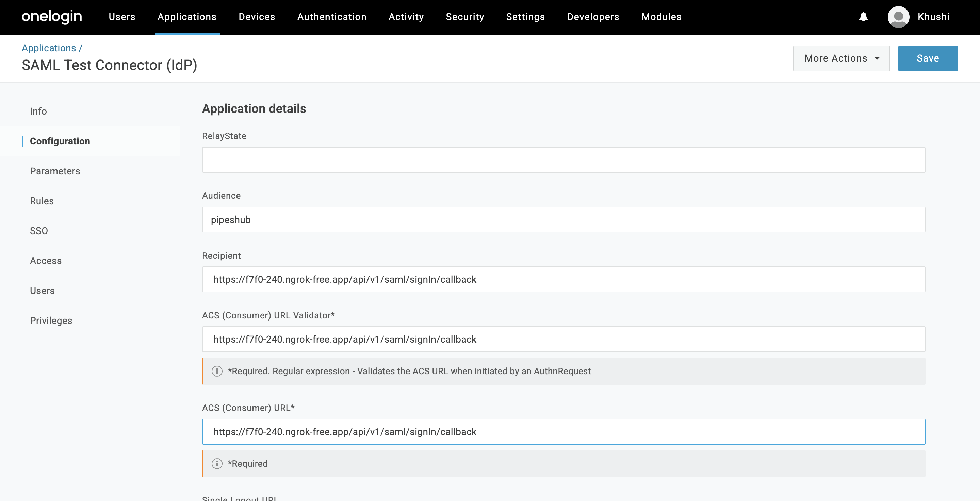Select the Privileges sidebar tab
Viewport: 980px width, 501px height.
[x=51, y=321]
